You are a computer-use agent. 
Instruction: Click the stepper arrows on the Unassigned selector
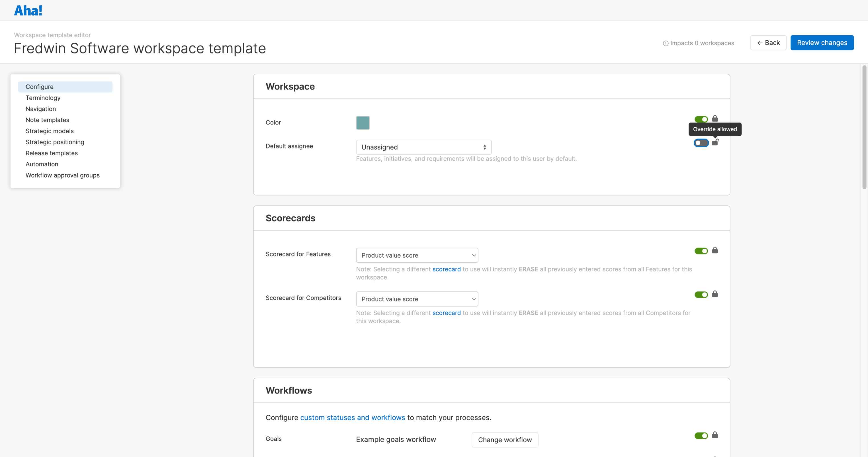[485, 147]
